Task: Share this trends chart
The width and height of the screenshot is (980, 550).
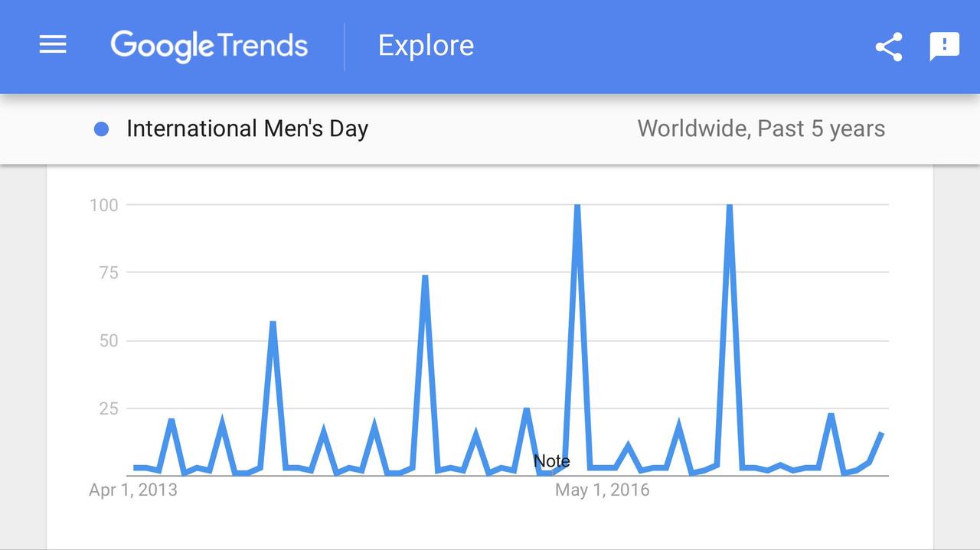Action: (x=889, y=47)
